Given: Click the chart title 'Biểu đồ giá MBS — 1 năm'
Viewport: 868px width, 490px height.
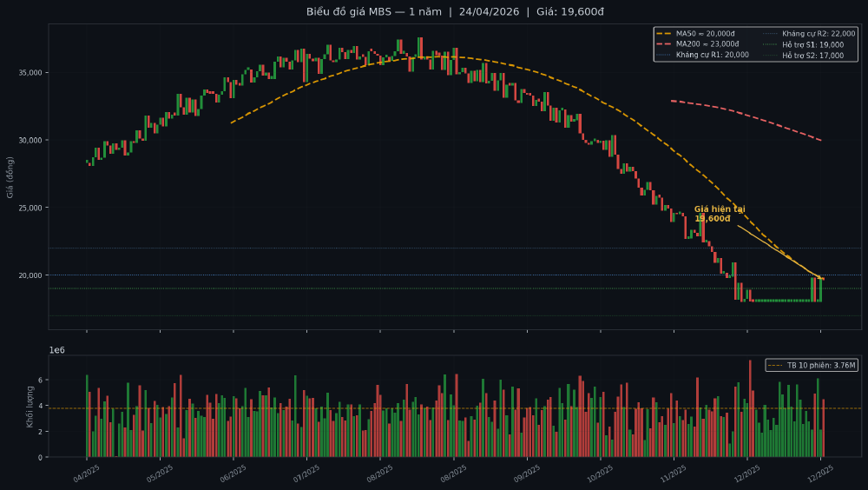Looking at the screenshot, I should click(373, 11).
